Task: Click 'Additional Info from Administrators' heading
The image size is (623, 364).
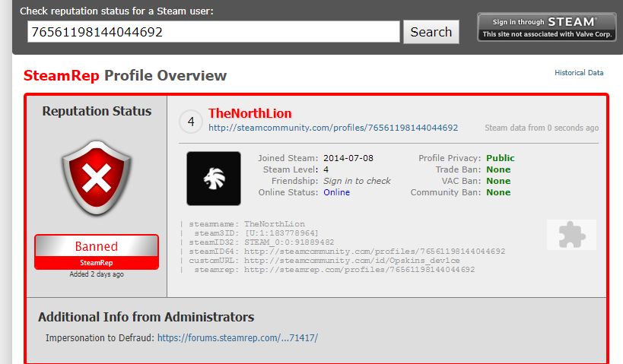Action: point(146,317)
